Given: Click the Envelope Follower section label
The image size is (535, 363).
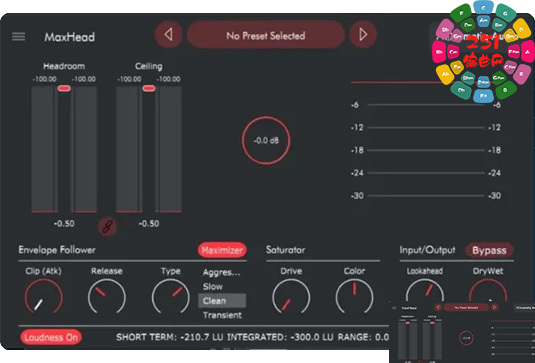Looking at the screenshot, I should (x=57, y=250).
